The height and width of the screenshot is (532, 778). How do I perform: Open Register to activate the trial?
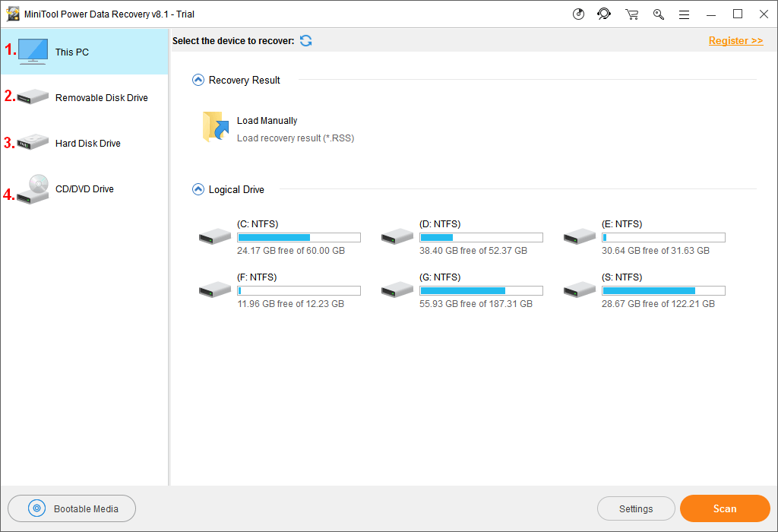coord(735,40)
